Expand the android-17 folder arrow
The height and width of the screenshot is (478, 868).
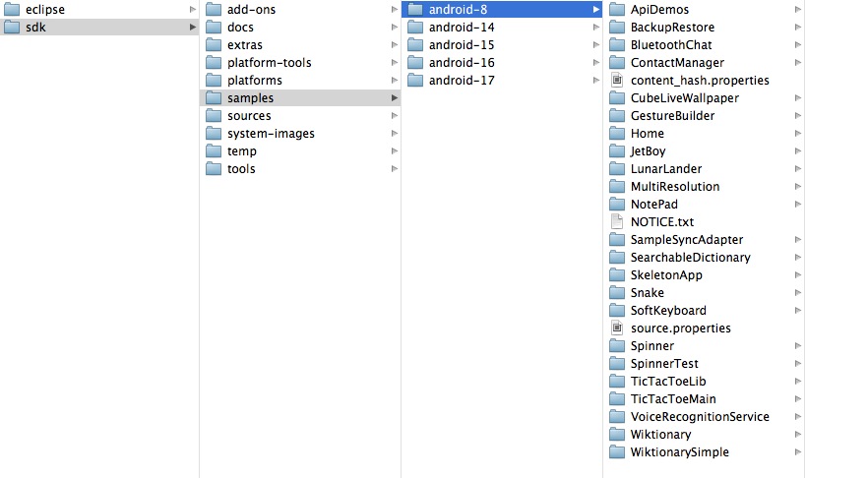pyautogui.click(x=596, y=81)
